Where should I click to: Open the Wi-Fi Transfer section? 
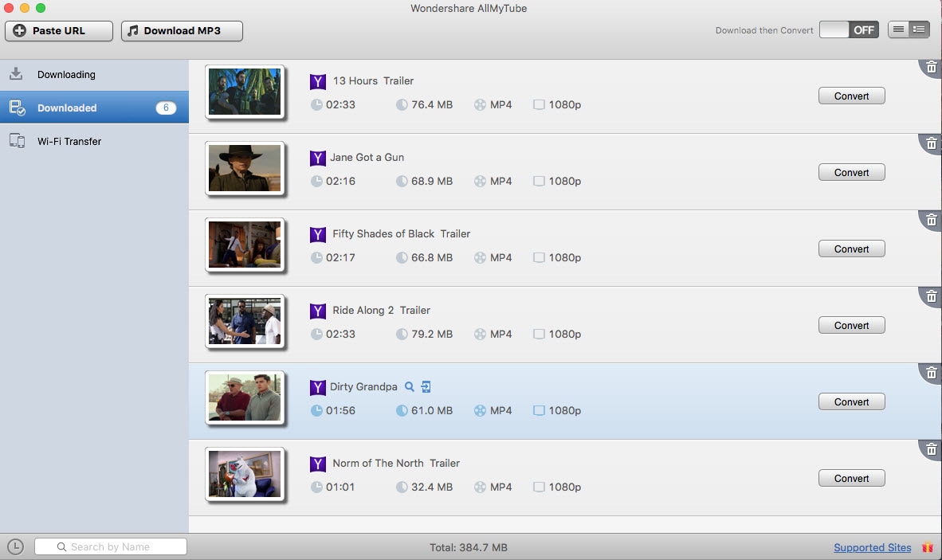94,141
